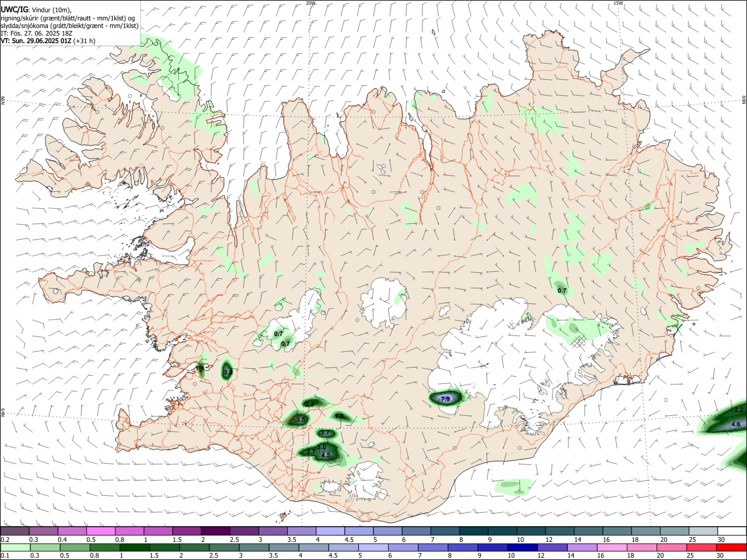Image resolution: width=747 pixels, height=560 pixels.
Task: Pick blue rain swatch between 8 and 9
Action: pos(463,547)
